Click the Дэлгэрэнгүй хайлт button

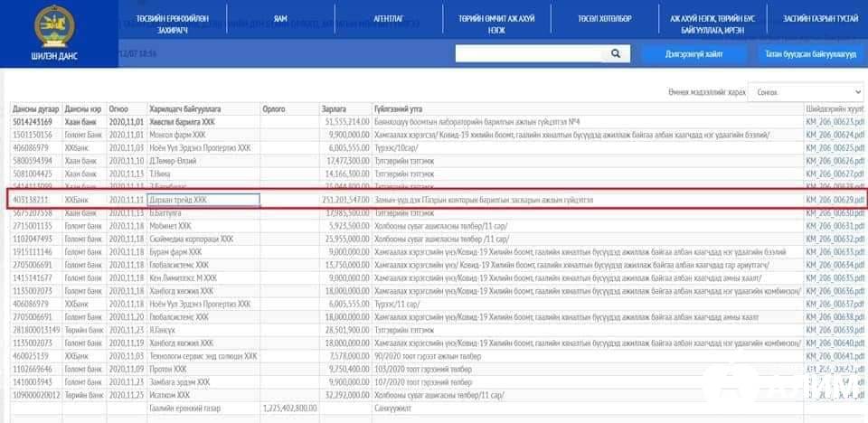pos(694,54)
